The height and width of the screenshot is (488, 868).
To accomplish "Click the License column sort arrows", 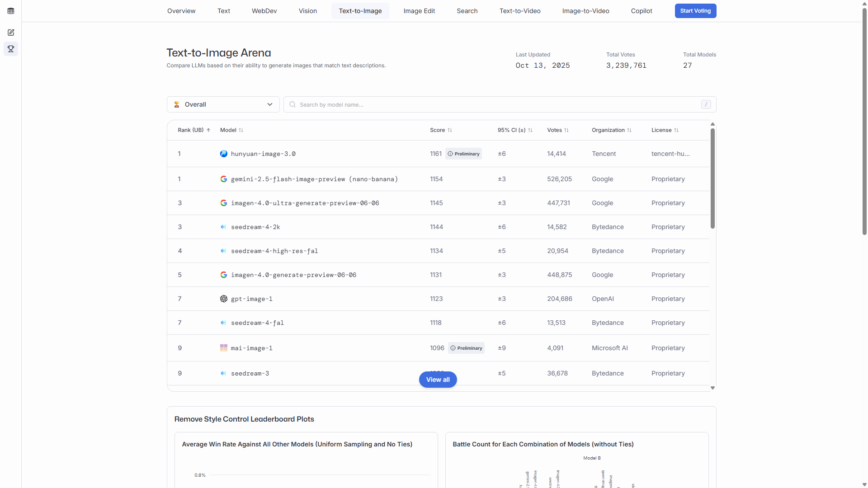I will click(x=676, y=130).
